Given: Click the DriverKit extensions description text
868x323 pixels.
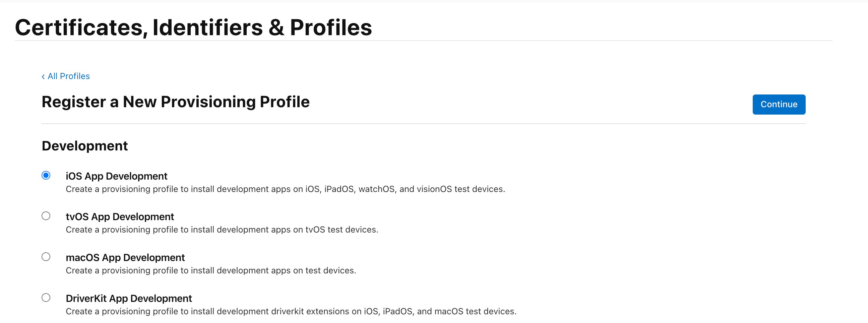Looking at the screenshot, I should click(x=291, y=312).
